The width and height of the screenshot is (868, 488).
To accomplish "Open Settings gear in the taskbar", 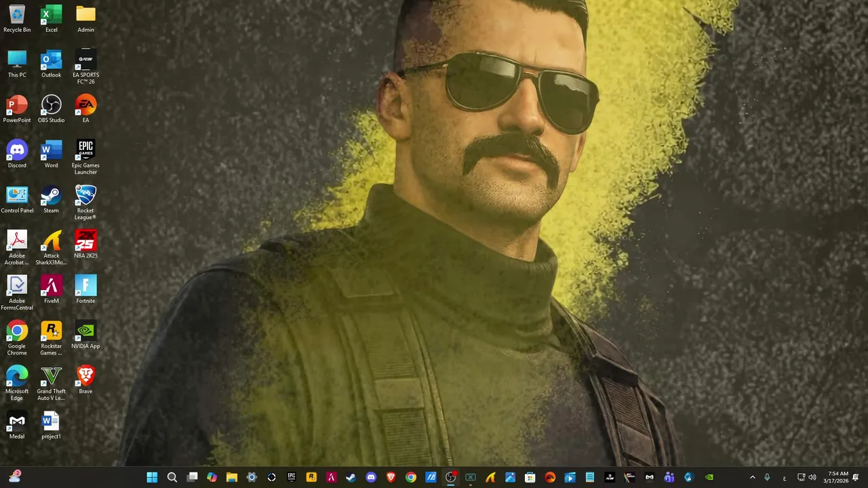I will [x=252, y=477].
